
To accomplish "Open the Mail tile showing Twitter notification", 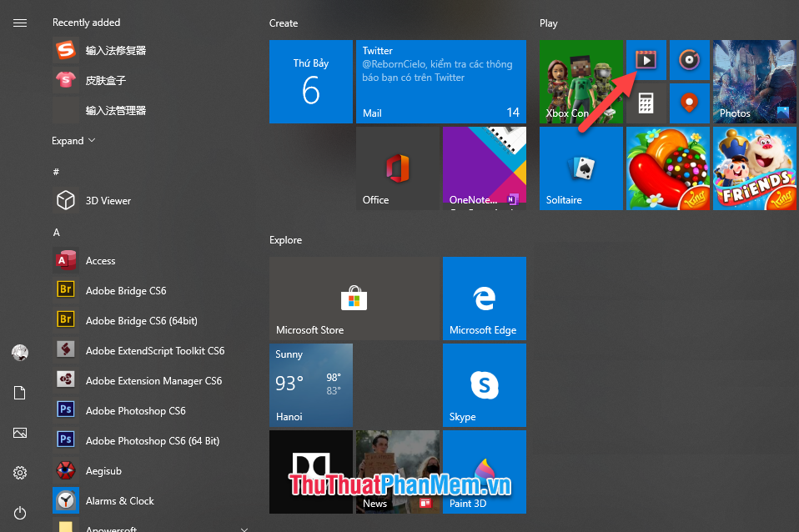I will point(441,81).
